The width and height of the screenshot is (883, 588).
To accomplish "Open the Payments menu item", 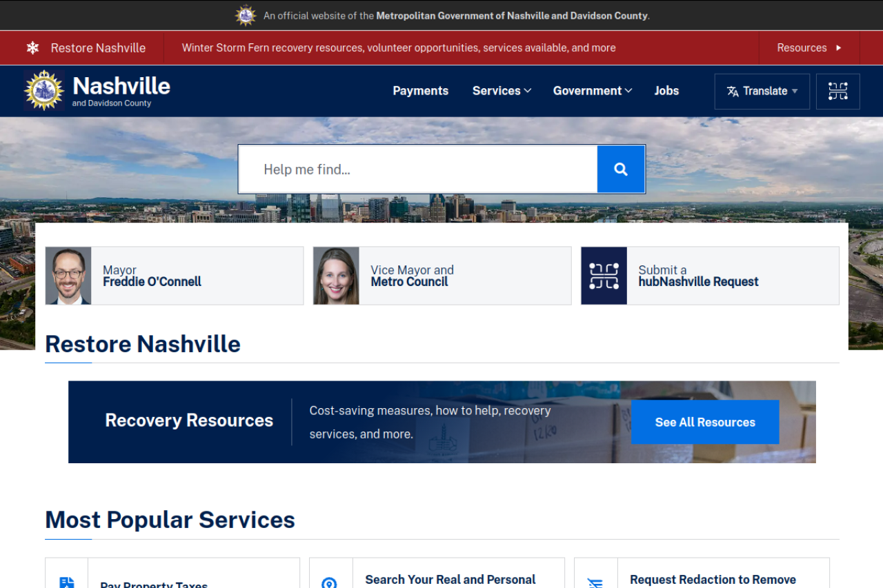I will [x=421, y=90].
